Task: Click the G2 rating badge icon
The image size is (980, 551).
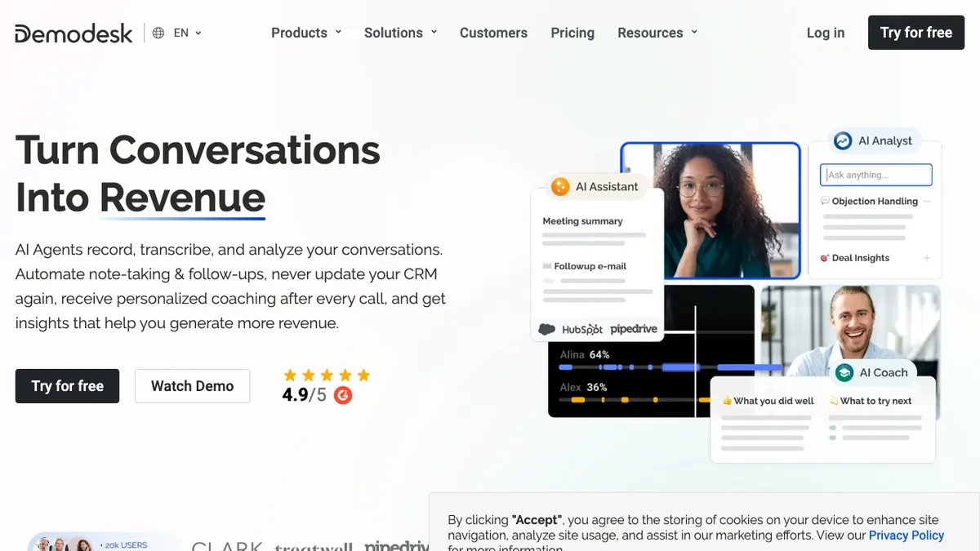Action: point(343,396)
